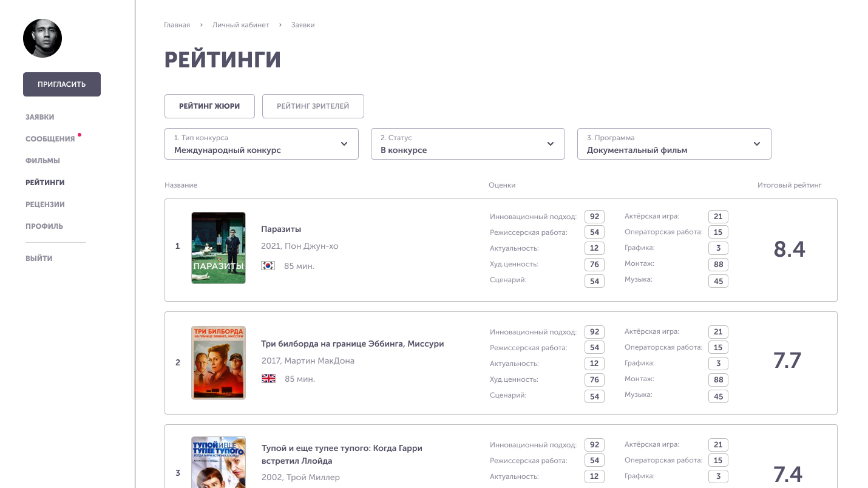Click the Название column header

point(181,185)
